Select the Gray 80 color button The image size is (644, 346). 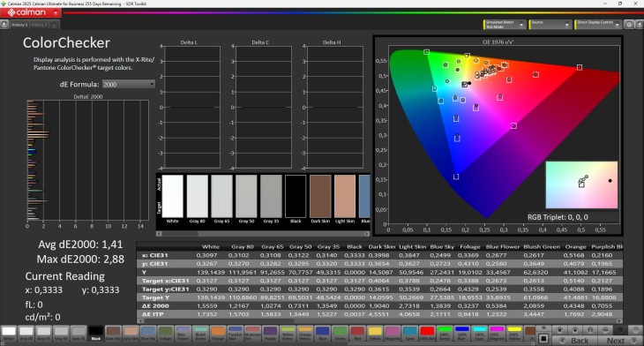pos(26,334)
